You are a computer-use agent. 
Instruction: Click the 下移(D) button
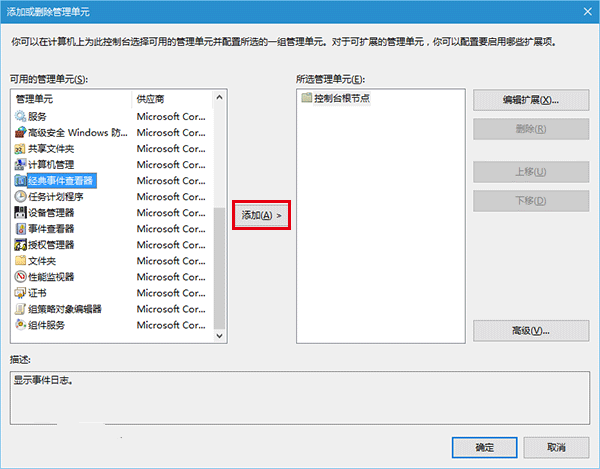(x=531, y=200)
